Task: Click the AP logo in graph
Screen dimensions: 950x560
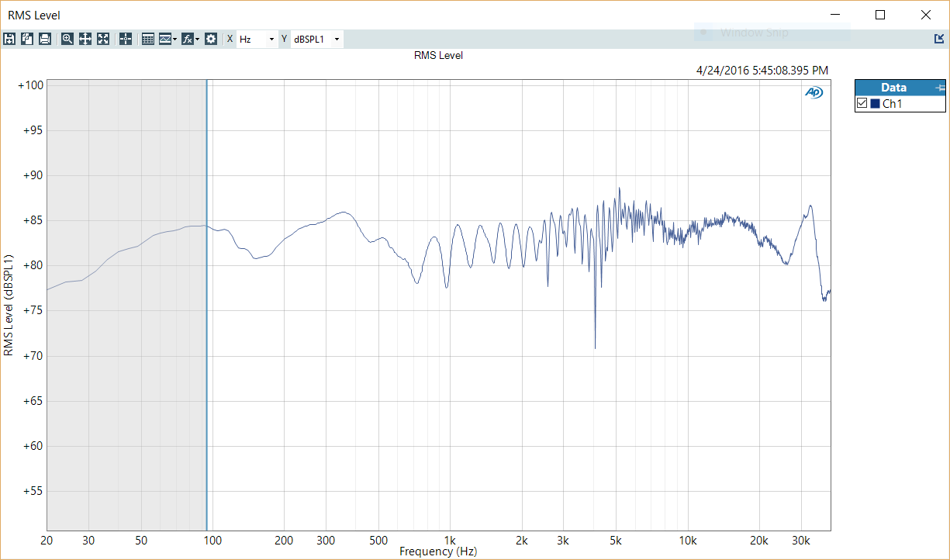Action: click(814, 92)
